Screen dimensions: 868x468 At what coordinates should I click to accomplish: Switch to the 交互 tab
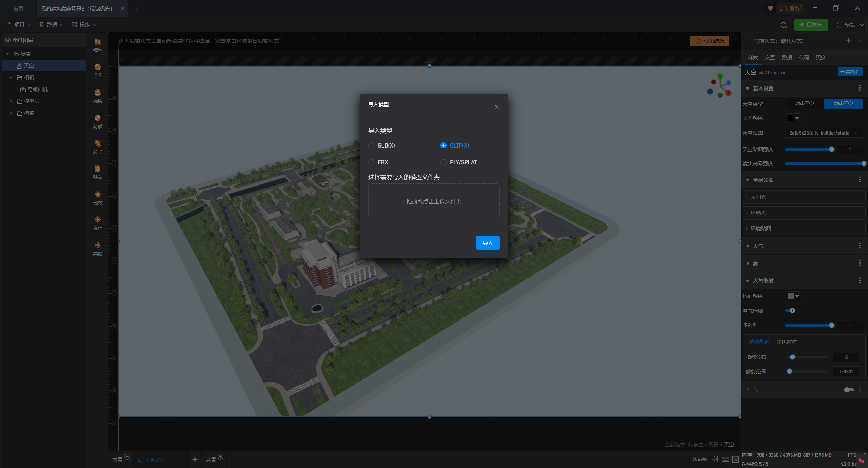click(770, 57)
